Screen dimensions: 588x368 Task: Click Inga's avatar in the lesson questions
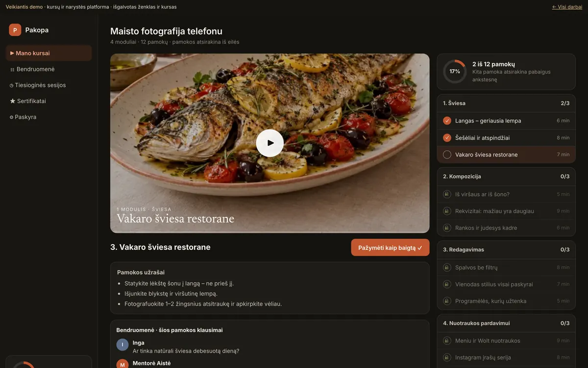click(x=122, y=345)
